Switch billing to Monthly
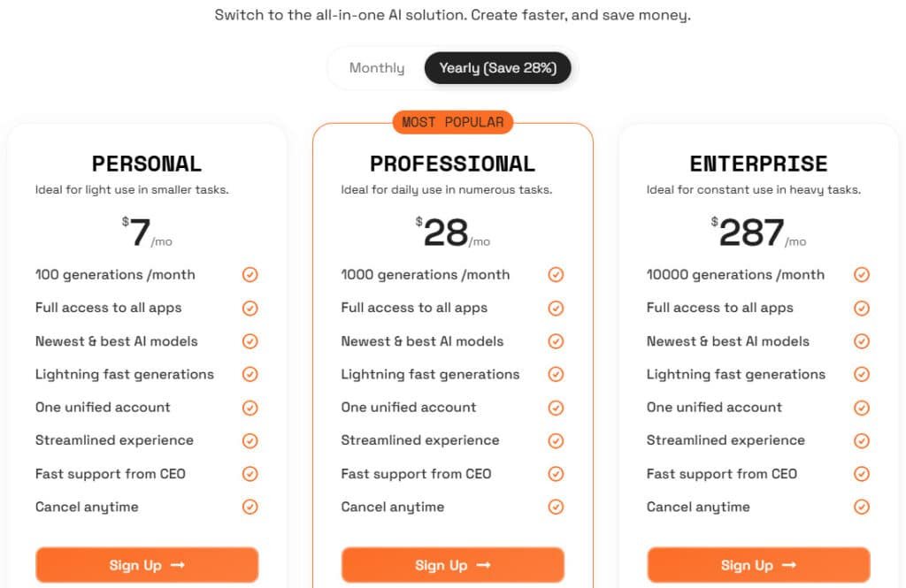 point(377,67)
